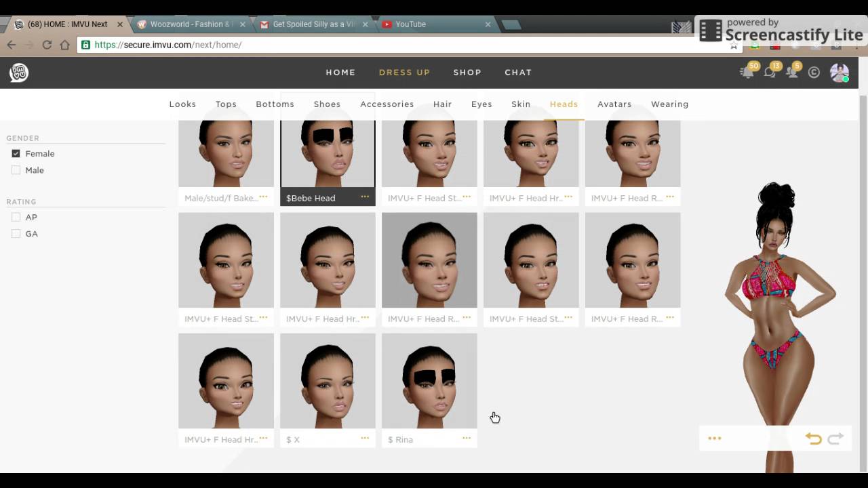
Task: Close the Gmail Get Spoiled Silly tab
Action: (x=365, y=24)
